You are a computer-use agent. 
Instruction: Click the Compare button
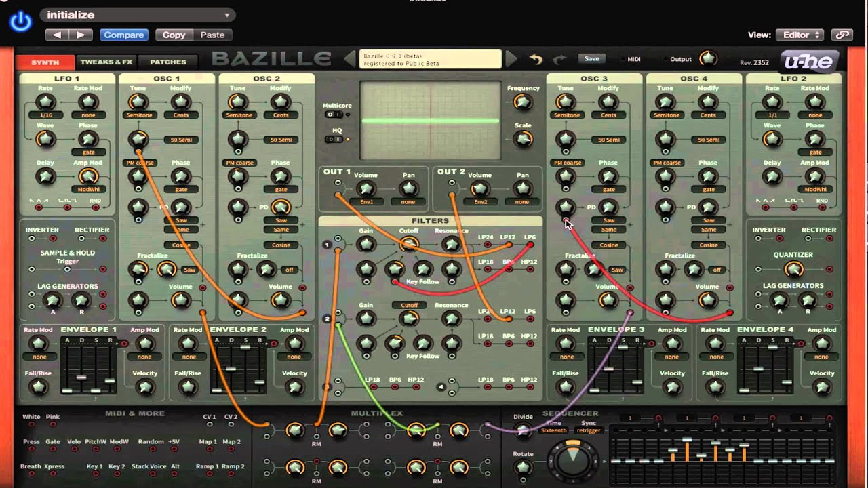(124, 35)
